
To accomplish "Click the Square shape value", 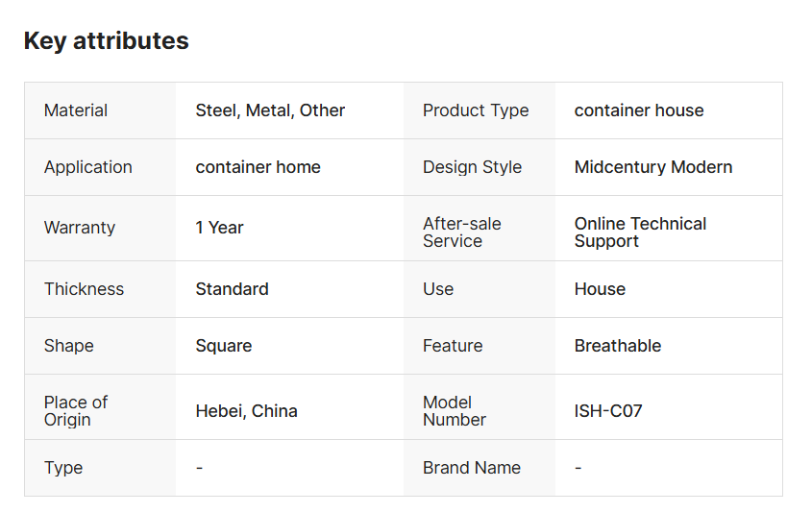I will coord(223,346).
